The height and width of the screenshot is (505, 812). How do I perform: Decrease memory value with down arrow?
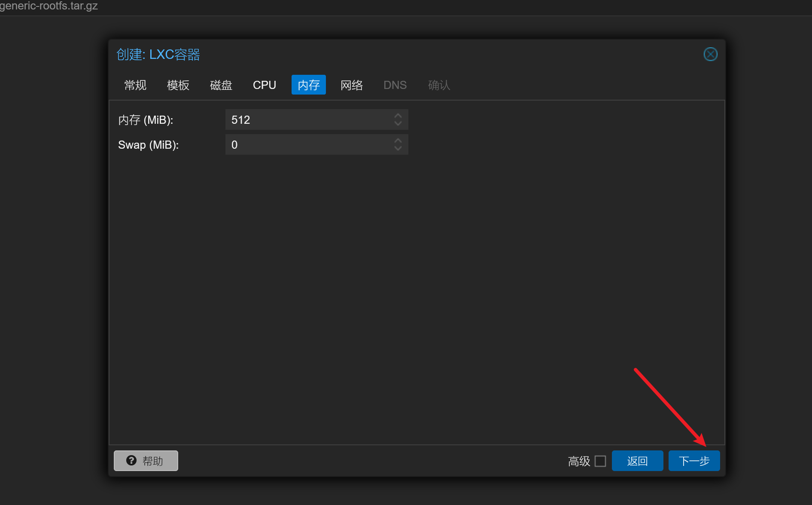coord(398,124)
